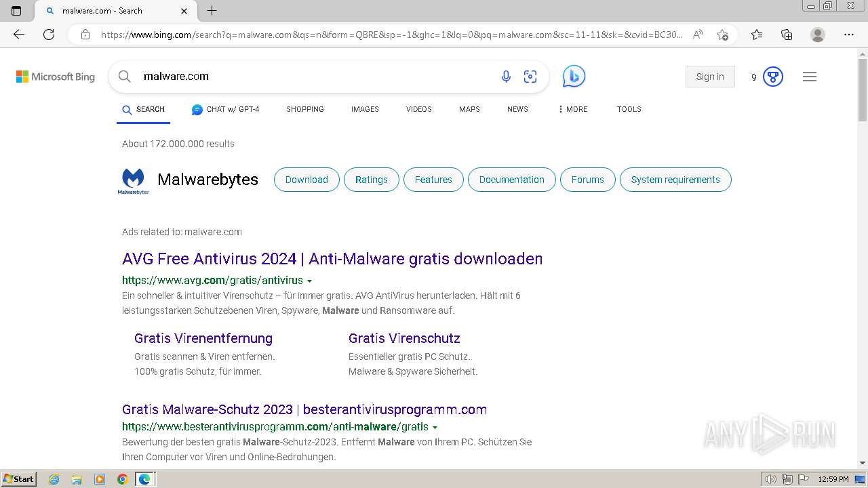Expand besterantivirusprogramm URL dropdown arrow

point(435,427)
